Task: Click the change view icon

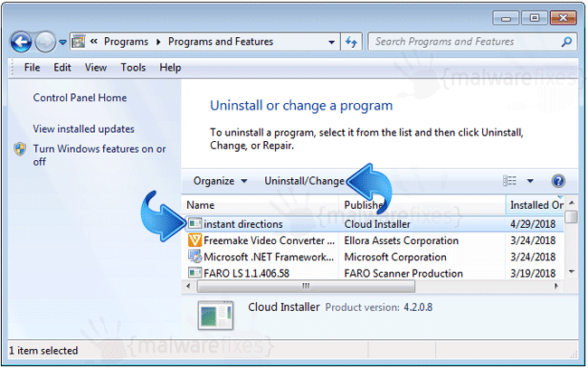Action: [x=509, y=181]
